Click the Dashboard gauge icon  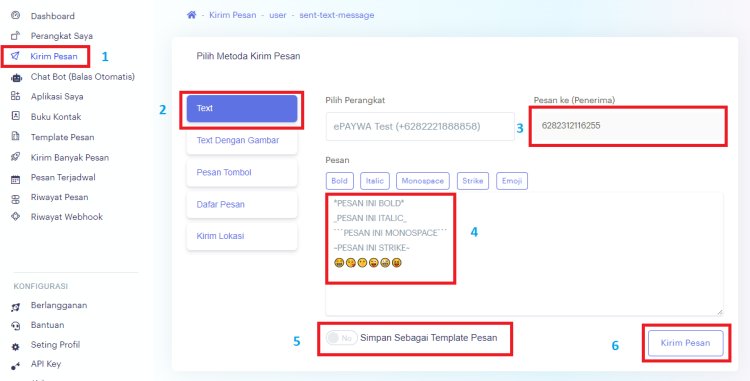pyautogui.click(x=15, y=15)
